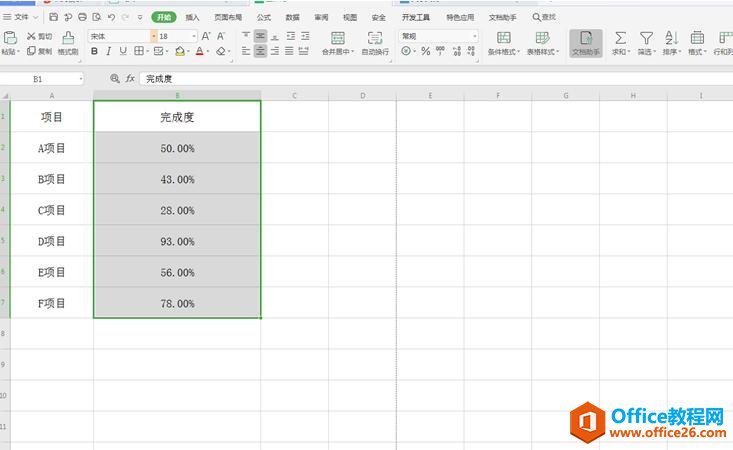733x450 pixels.
Task: Switch to the Formulas (公式) tab
Action: (264, 17)
